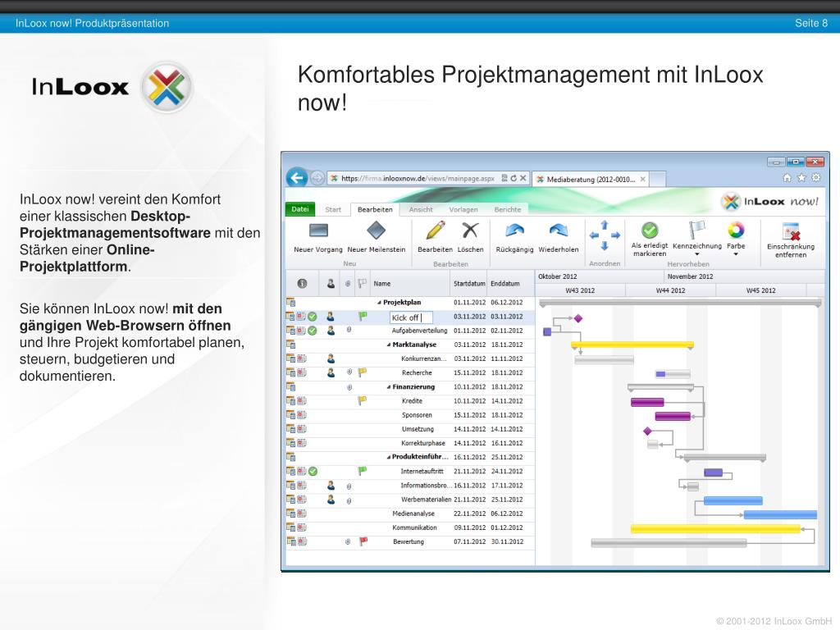840x630 pixels.
Task: Click the Medienanalyse row name
Action: click(413, 514)
